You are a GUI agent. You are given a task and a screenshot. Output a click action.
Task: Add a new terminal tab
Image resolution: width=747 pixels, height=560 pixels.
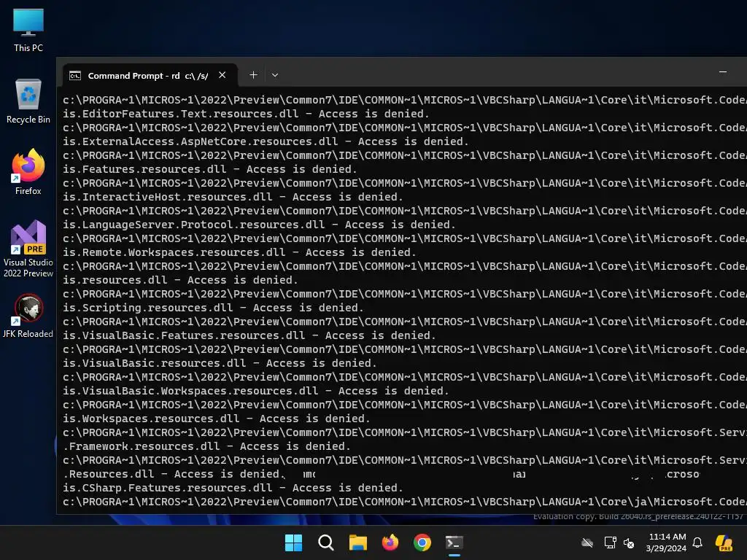coord(253,75)
